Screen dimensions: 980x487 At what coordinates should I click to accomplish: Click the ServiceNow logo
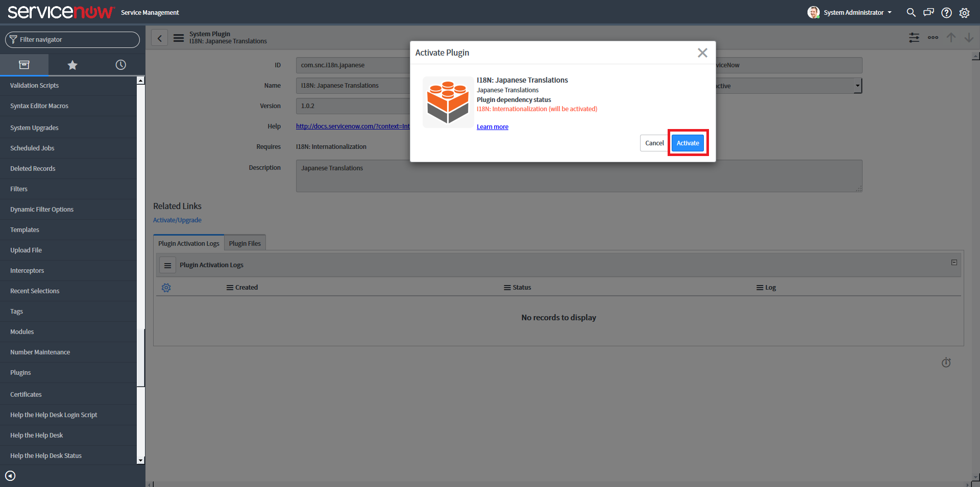[61, 12]
